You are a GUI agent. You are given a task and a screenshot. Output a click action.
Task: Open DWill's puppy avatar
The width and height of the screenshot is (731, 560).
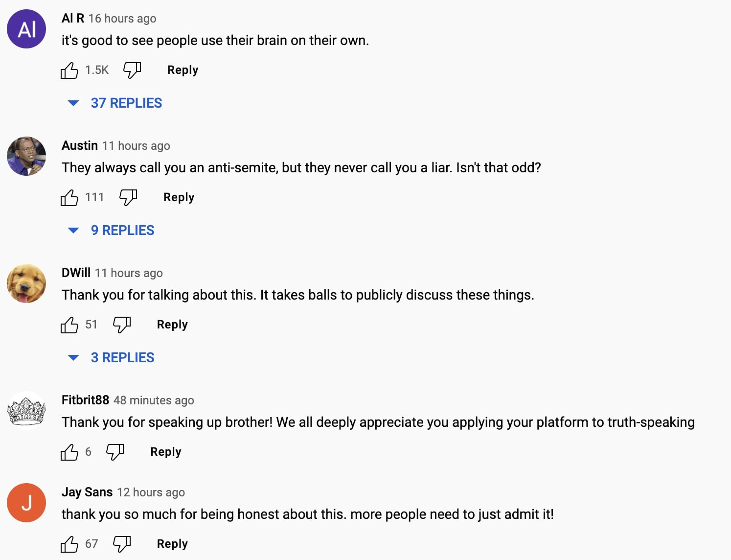click(x=26, y=283)
